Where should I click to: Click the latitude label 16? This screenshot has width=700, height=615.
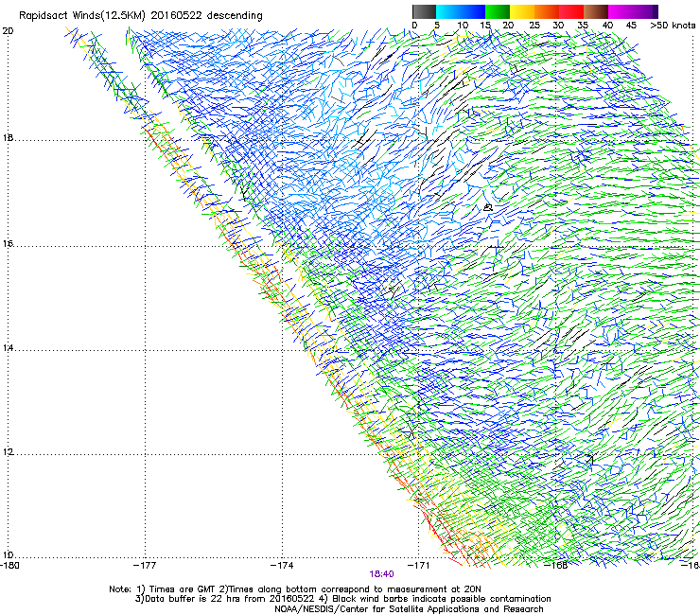tap(8, 244)
